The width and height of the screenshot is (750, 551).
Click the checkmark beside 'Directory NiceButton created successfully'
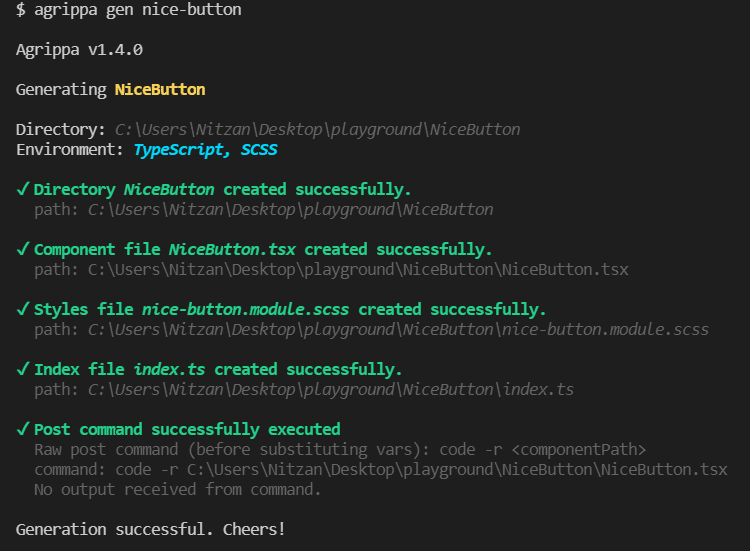pos(23,189)
